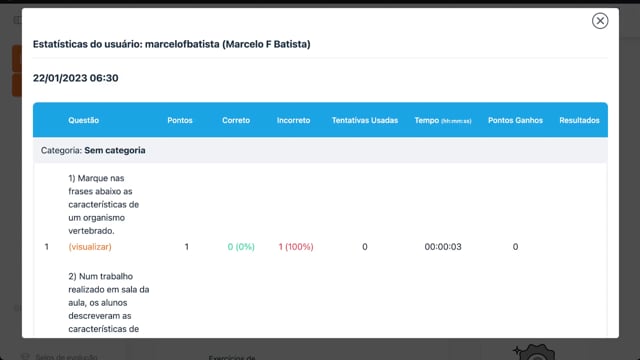
Task: Click the Tentativas Usadas value 0 in row 1
Action: click(364, 247)
